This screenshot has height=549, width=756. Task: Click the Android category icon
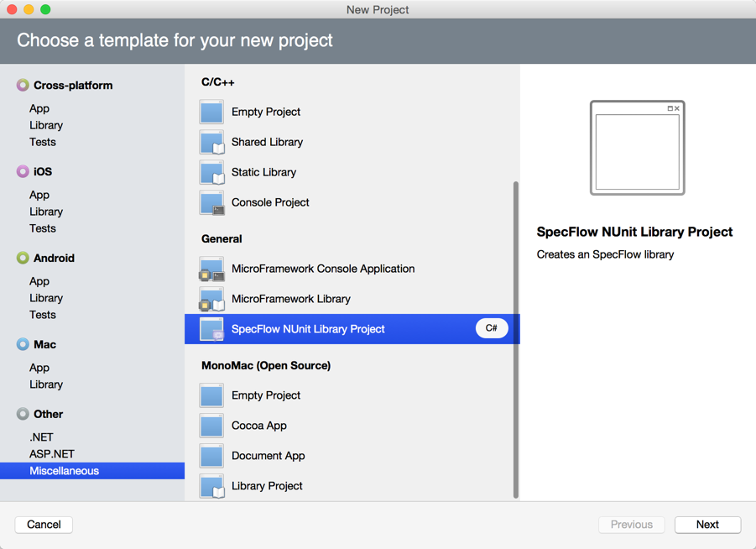(23, 258)
